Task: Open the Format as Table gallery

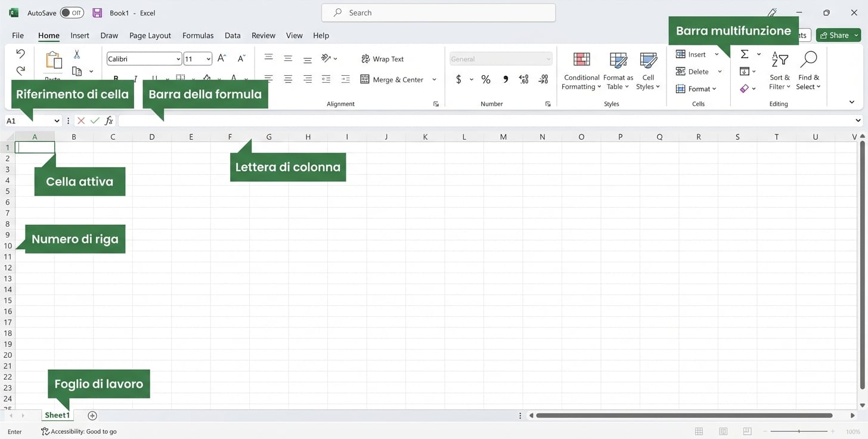Action: tap(618, 71)
